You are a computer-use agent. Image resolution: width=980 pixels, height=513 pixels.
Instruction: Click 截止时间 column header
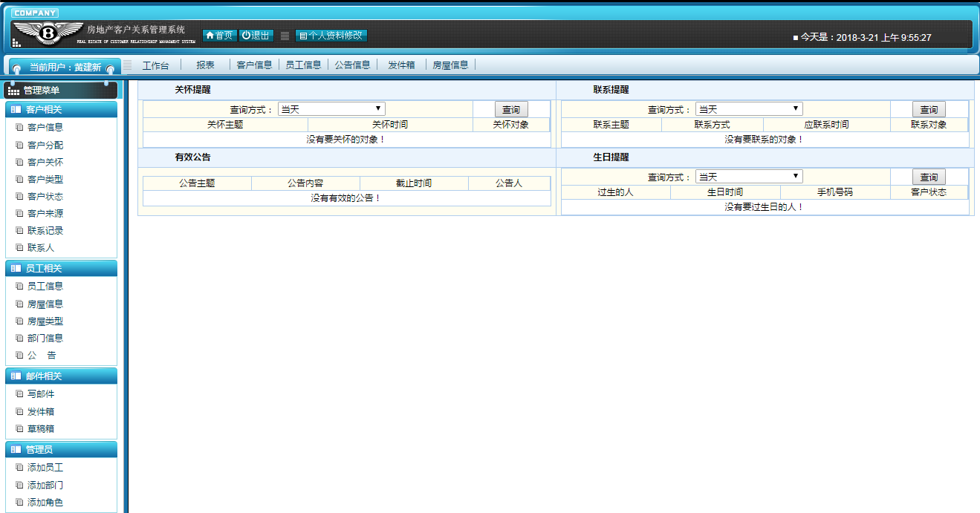(x=414, y=183)
